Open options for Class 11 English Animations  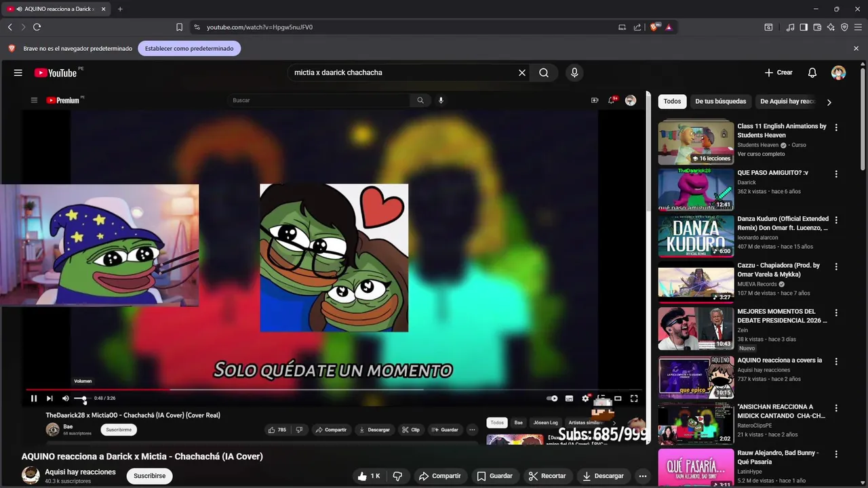836,127
